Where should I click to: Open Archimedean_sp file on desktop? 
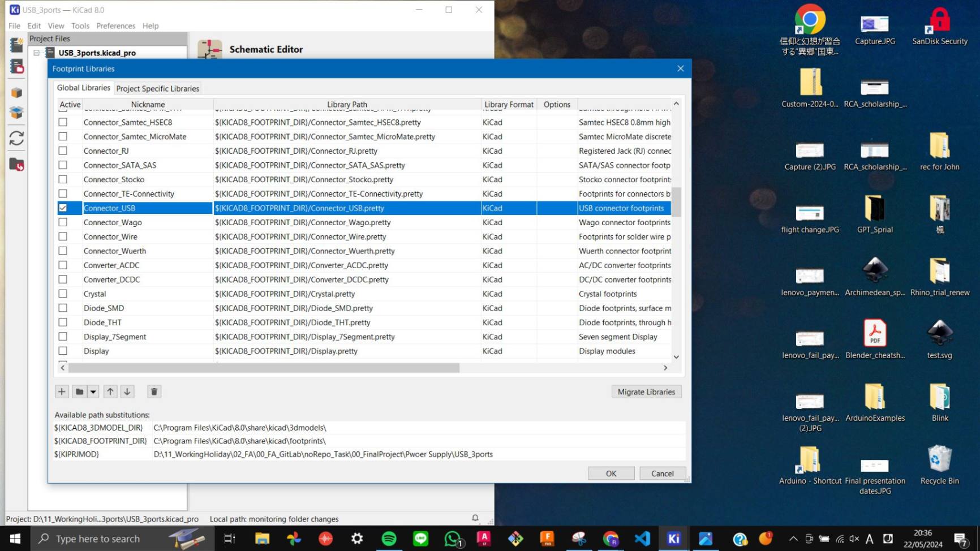point(875,277)
